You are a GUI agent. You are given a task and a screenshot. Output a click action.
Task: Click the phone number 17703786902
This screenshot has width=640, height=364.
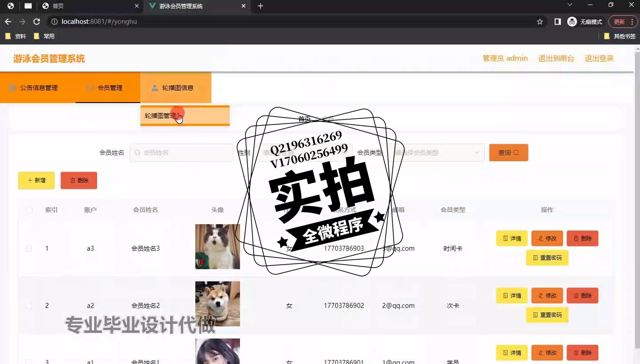[344, 306]
